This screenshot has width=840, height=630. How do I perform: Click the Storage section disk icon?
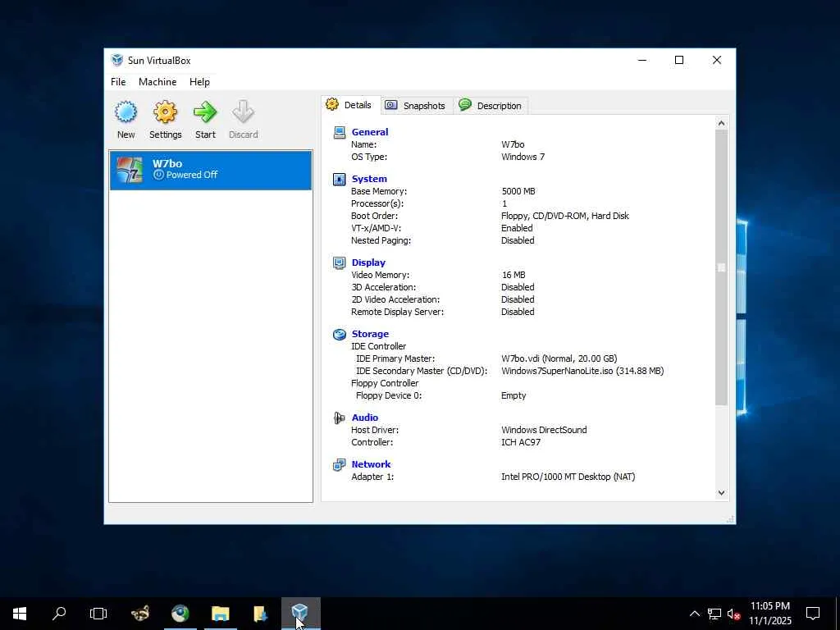tap(339, 335)
